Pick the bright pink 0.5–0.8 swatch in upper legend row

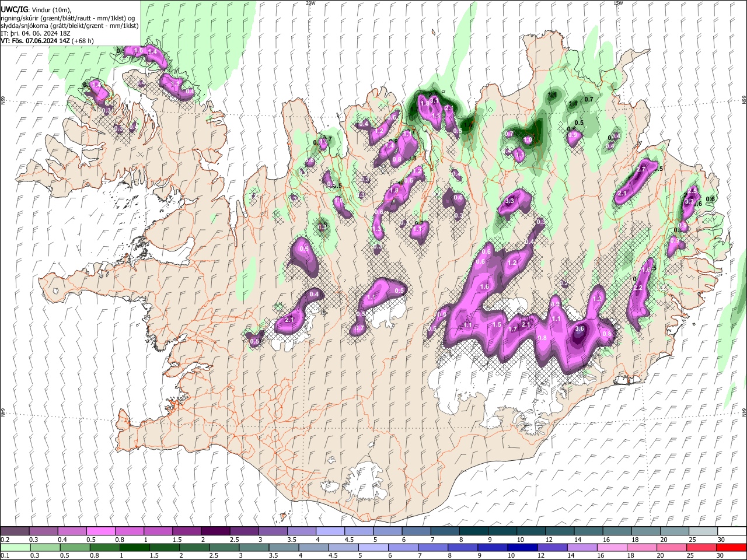click(100, 531)
